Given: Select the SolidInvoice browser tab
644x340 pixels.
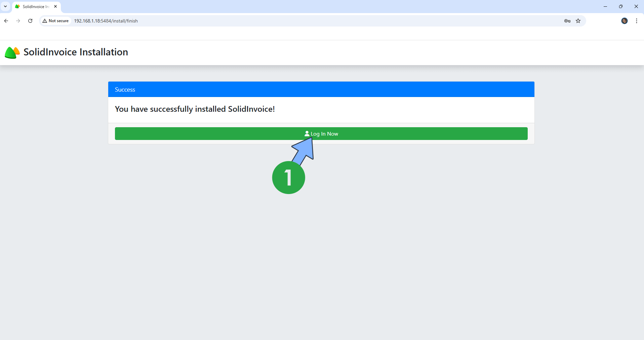Looking at the screenshot, I should coord(36,6).
